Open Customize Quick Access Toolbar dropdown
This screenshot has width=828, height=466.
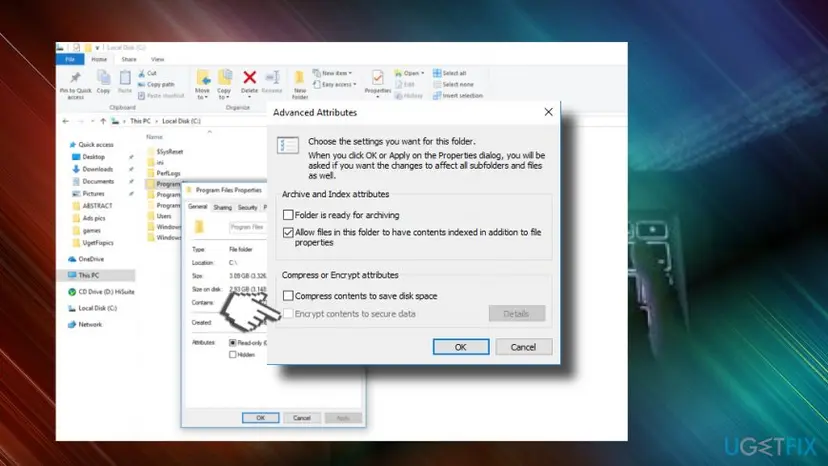click(x=97, y=48)
